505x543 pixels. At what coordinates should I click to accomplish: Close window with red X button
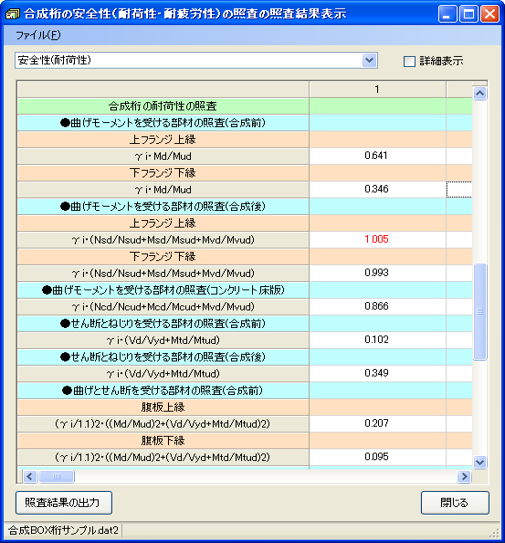point(490,15)
